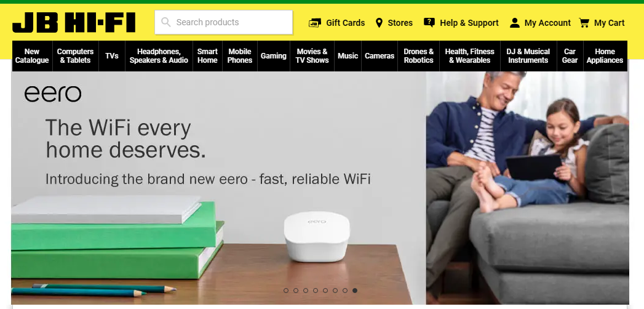Select the fourth carousel slide dot
The image size is (644, 309).
click(x=316, y=291)
